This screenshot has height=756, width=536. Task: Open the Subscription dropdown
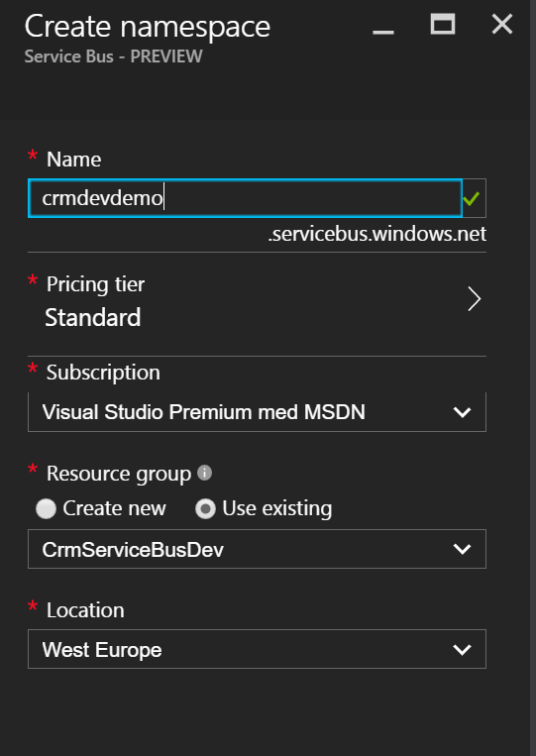257,412
